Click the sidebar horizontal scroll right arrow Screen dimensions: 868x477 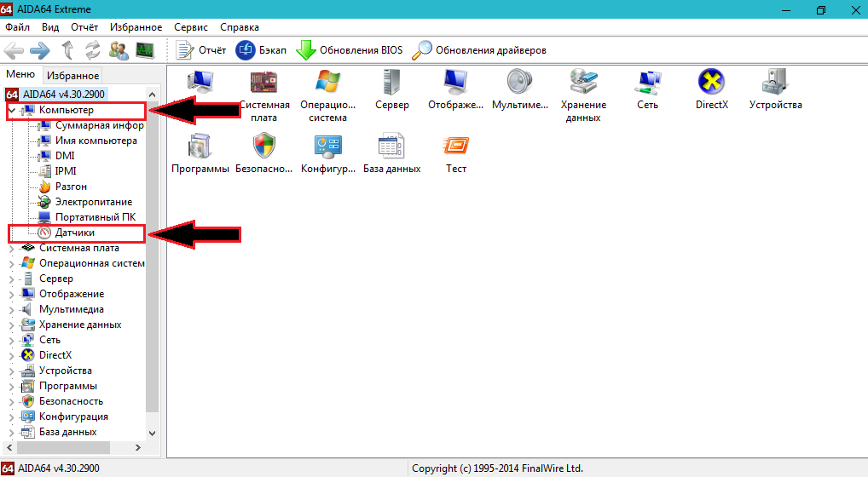(138, 448)
